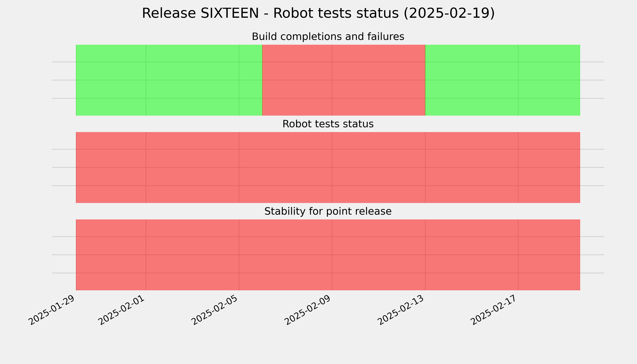
Task: Click the red Stability for point release bar
Action: point(328,255)
